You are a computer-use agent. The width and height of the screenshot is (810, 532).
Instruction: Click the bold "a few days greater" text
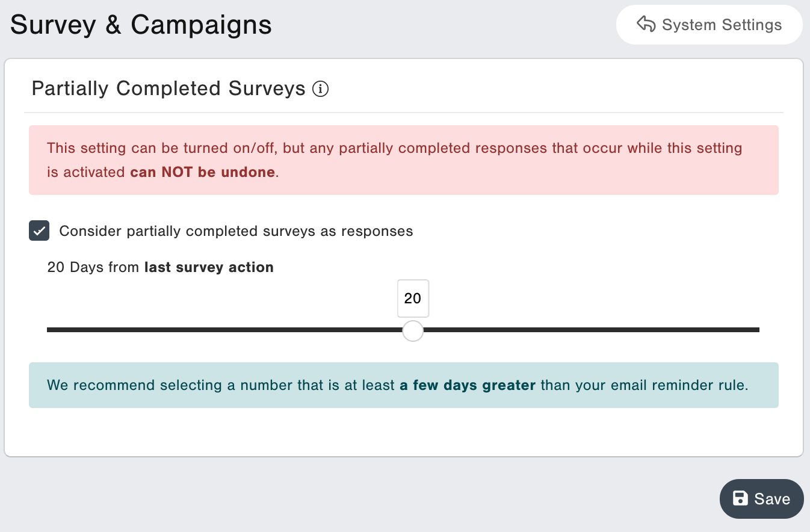(x=467, y=385)
